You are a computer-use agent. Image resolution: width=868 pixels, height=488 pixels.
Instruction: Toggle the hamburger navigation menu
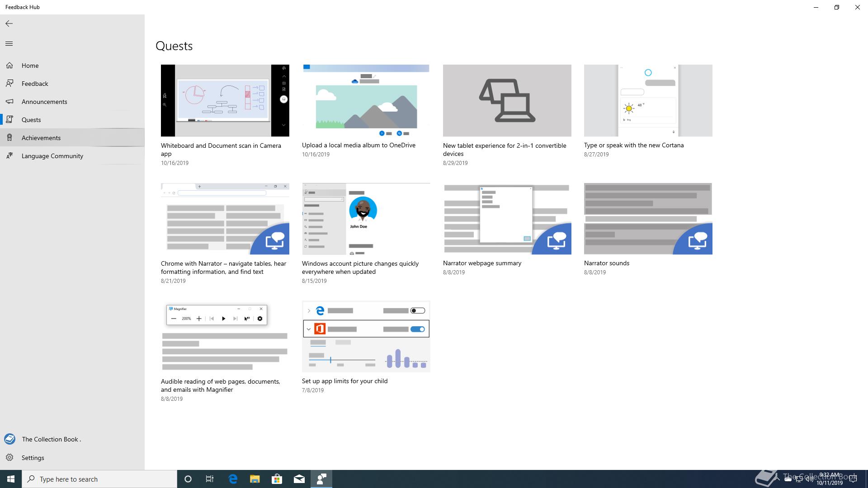pyautogui.click(x=9, y=44)
